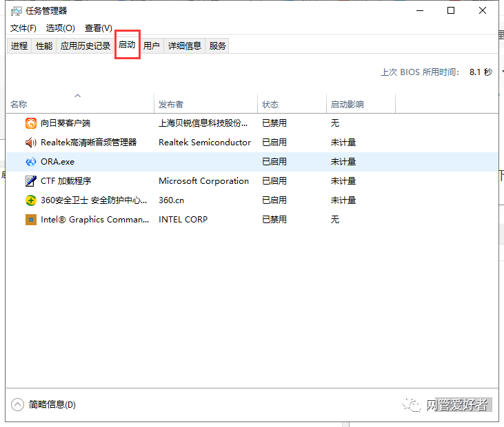Sort by the 启动影响 column header
This screenshot has height=427, width=504.
click(361, 103)
